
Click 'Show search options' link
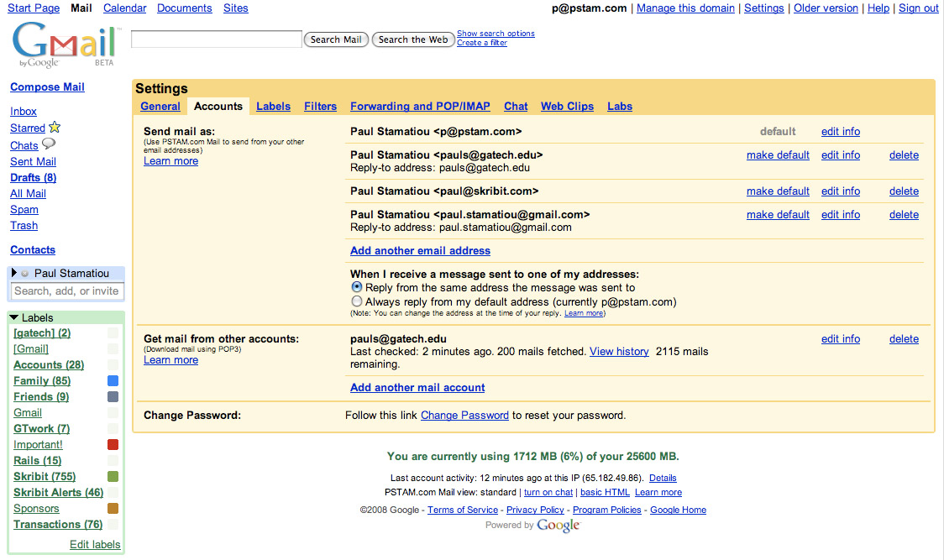(496, 34)
